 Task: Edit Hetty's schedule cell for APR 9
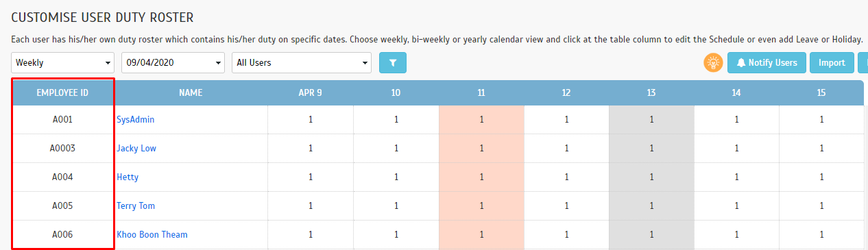[311, 177]
